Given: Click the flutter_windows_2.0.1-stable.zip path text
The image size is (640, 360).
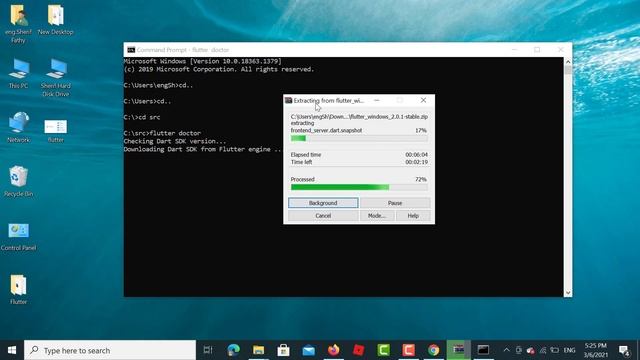Looking at the screenshot, I should [x=359, y=117].
